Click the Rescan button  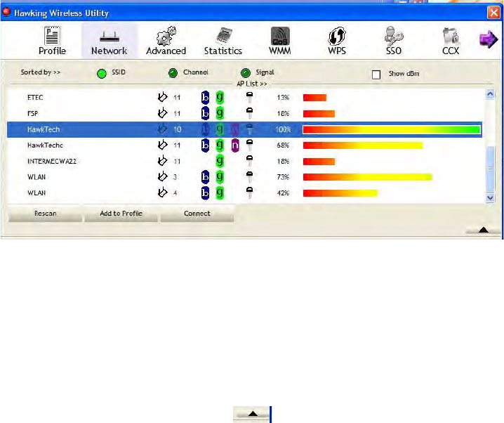point(46,214)
